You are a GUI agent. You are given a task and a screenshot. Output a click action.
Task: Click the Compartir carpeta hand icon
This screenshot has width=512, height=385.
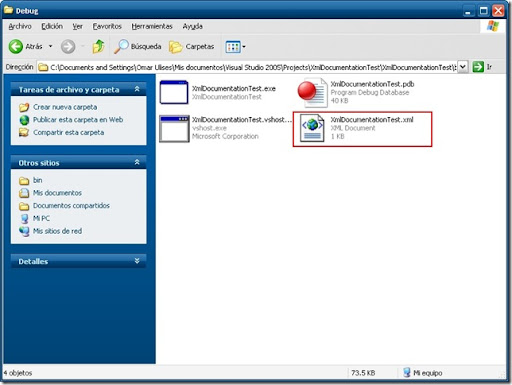[24, 133]
